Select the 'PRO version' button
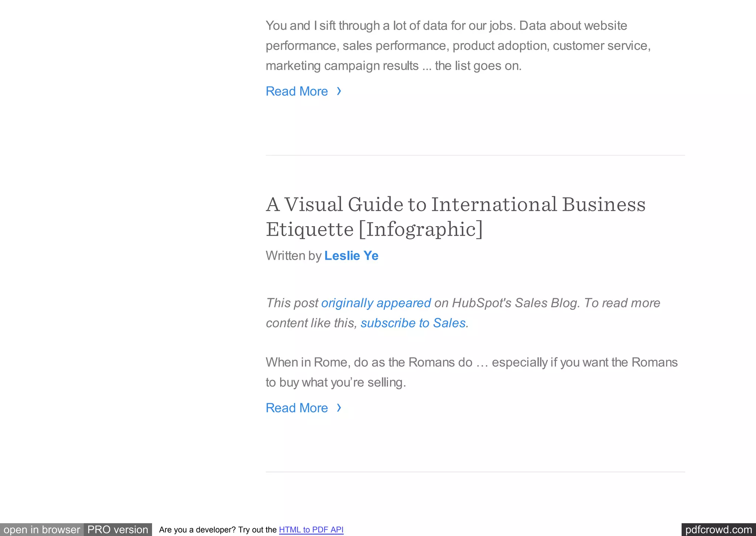Viewport: 756px width, 536px height. click(118, 530)
